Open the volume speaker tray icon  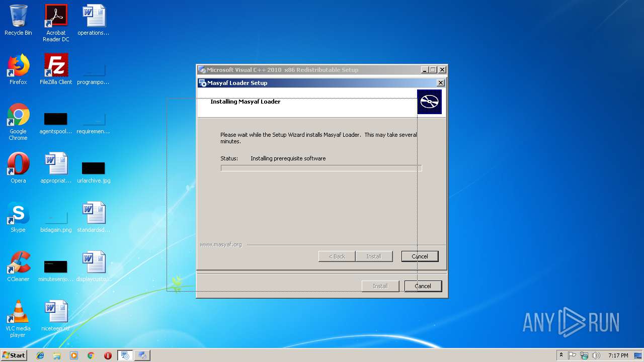point(596,355)
